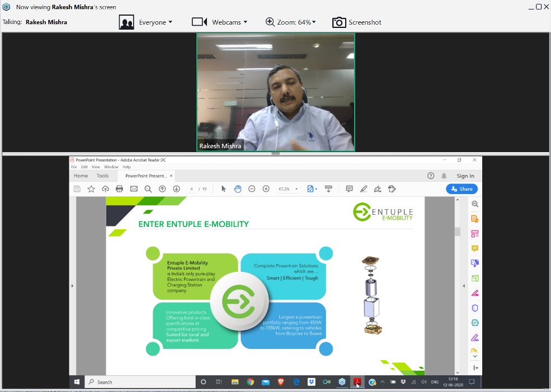The width and height of the screenshot is (551, 392).
Task: Click the Sign In link
Action: coord(465,176)
